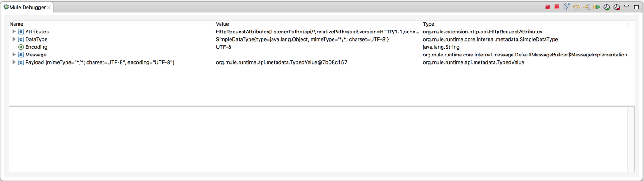This screenshot has height=181, width=644.
Task: Click the clock icon with red stop
Action: tap(616, 7)
